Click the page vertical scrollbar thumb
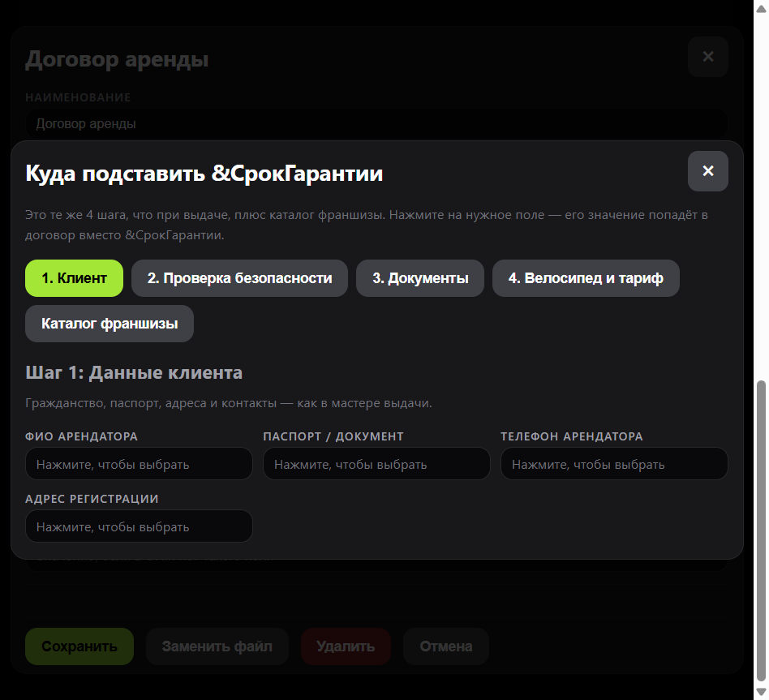The height and width of the screenshot is (700, 769). coord(761,530)
